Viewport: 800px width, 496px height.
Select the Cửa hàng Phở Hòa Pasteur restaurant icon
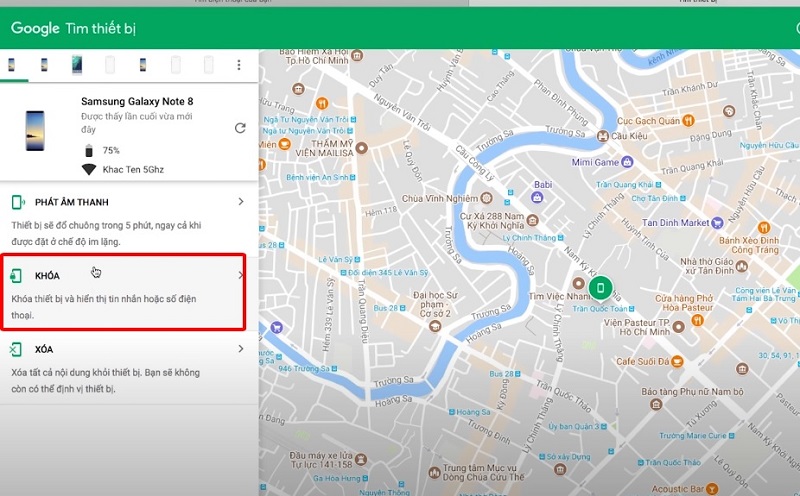(697, 320)
